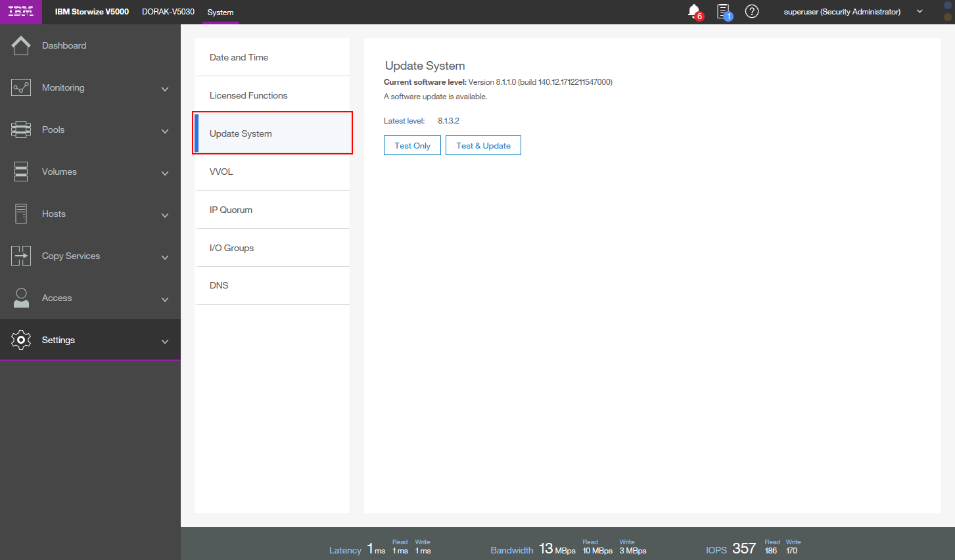Open the notifications bell

pyautogui.click(x=694, y=12)
